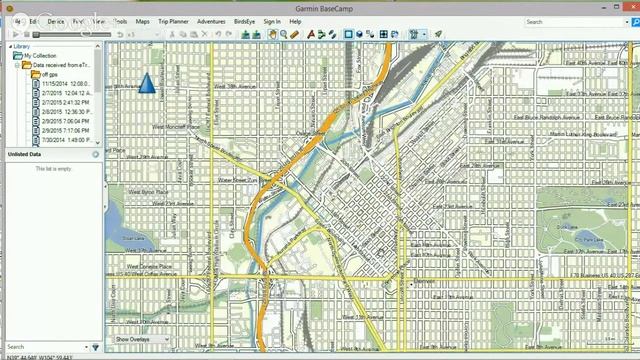Click the top-right Search field

[574, 22]
